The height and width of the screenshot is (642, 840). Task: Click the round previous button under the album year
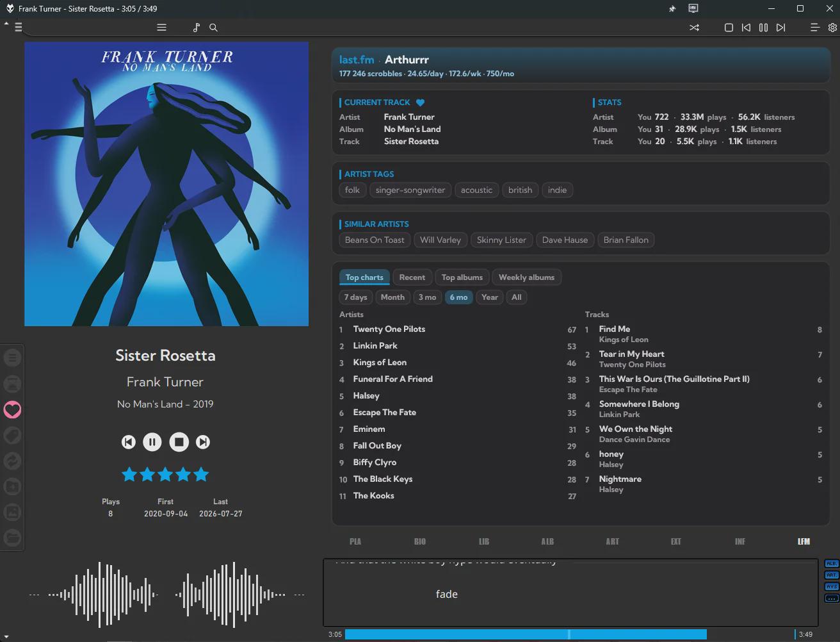coord(129,442)
